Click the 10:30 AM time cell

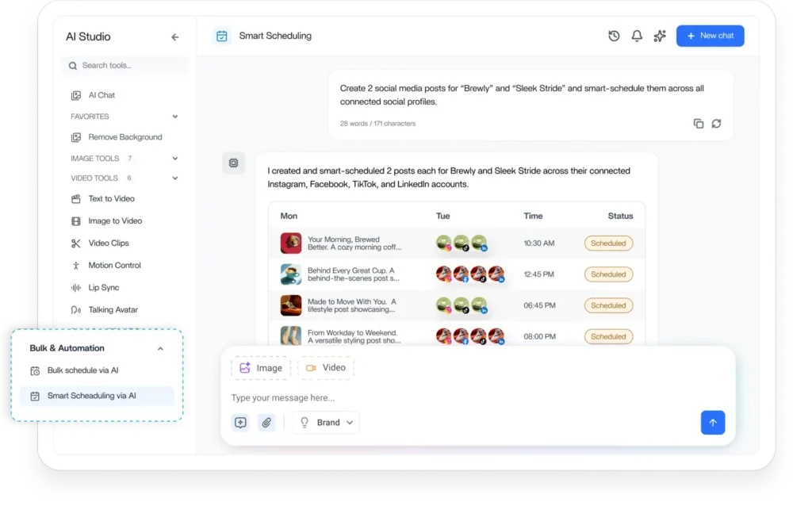538,243
